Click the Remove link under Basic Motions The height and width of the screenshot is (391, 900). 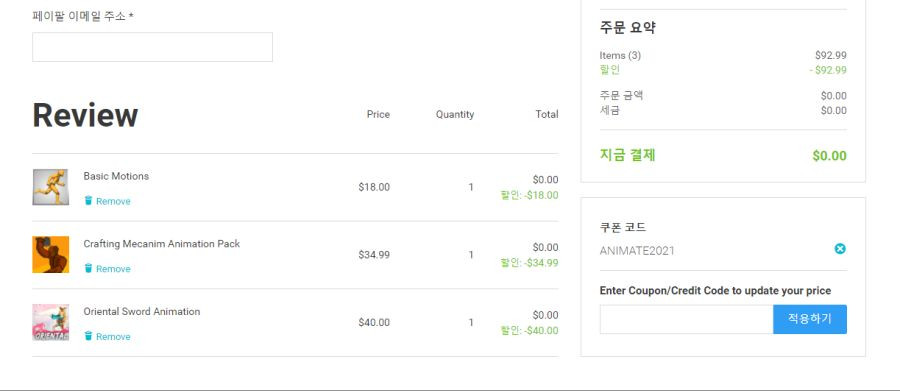pos(113,202)
